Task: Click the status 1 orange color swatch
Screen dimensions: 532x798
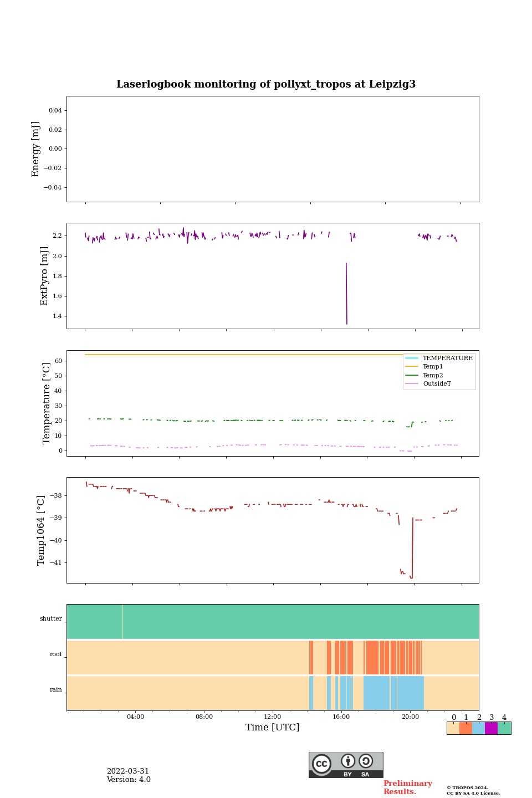Action: click(465, 728)
